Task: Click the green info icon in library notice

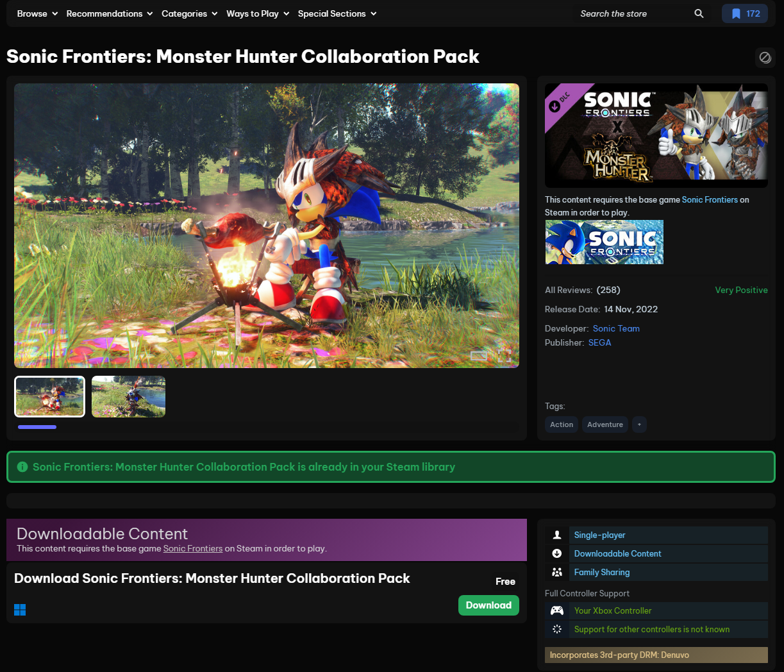Action: (22, 467)
